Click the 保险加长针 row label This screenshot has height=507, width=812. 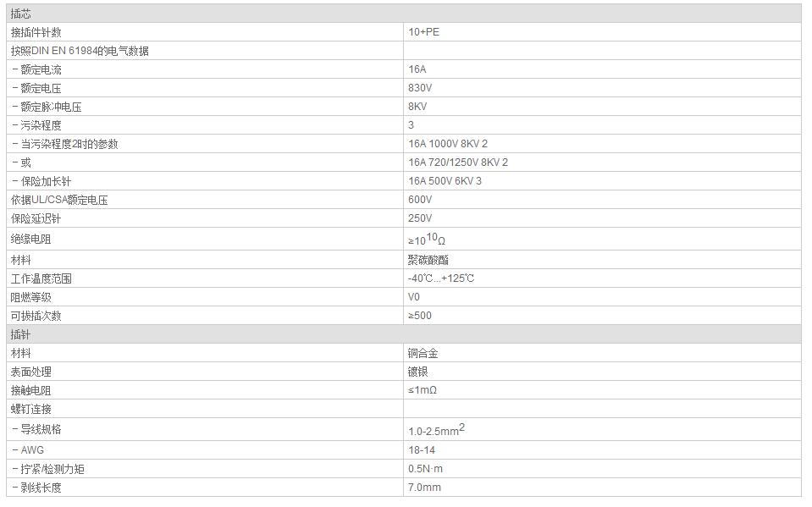tap(41, 181)
